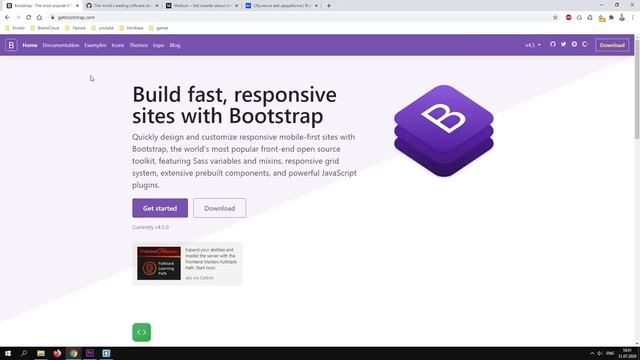Open Firefox from the taskbar

click(x=57, y=353)
